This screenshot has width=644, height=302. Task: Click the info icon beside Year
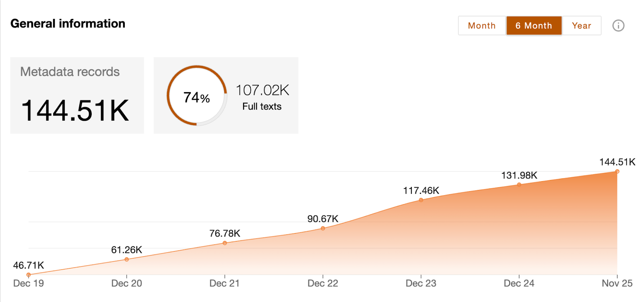pyautogui.click(x=618, y=26)
